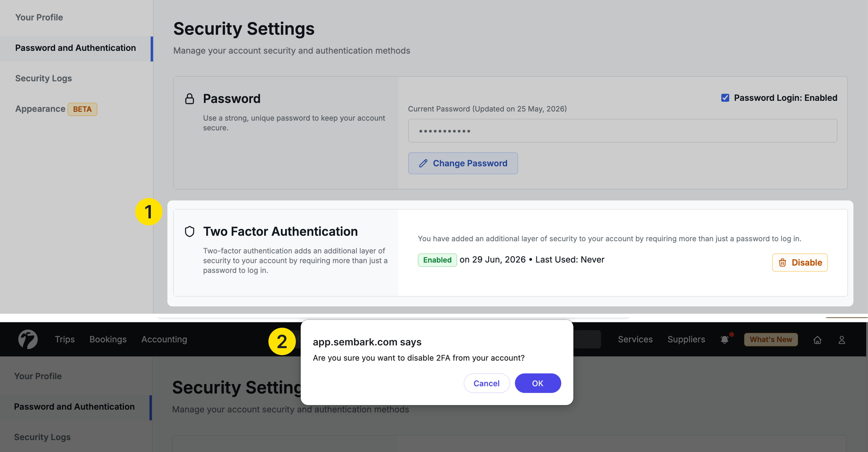Open the Suppliers menu

click(686, 339)
